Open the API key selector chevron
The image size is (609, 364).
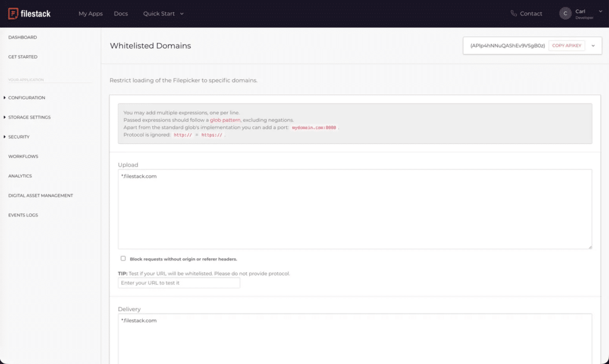[x=593, y=46]
